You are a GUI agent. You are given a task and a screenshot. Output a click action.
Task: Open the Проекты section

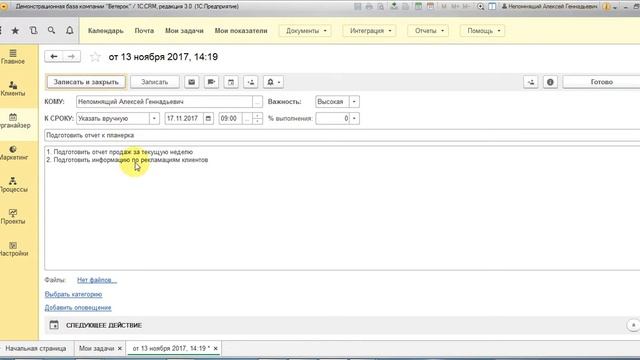(13, 217)
